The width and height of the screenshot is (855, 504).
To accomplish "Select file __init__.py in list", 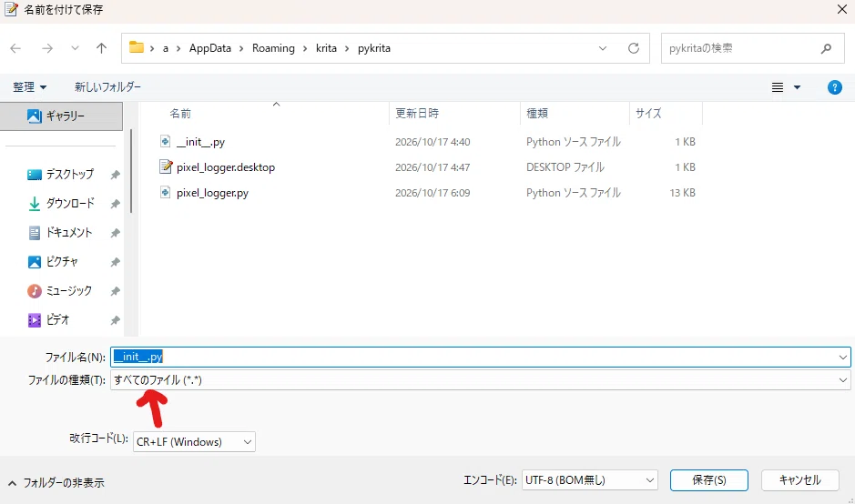I will 200,142.
